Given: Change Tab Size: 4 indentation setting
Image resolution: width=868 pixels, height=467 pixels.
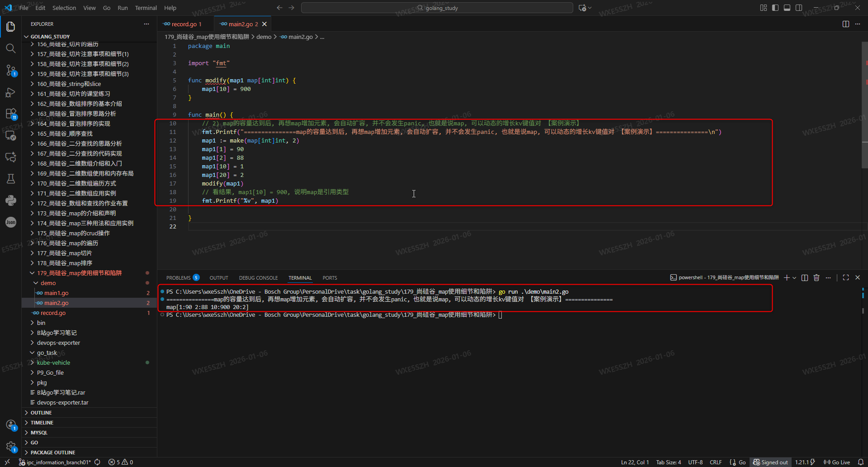Looking at the screenshot, I should click(x=669, y=462).
